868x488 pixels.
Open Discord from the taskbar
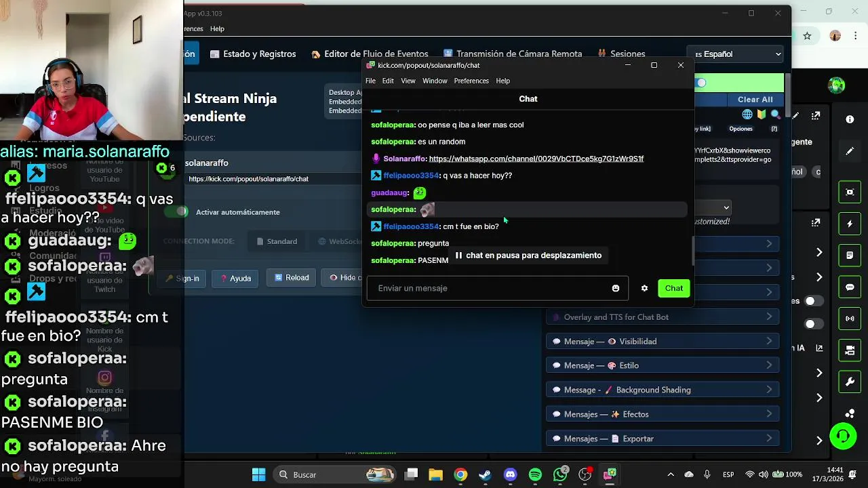[x=510, y=474]
